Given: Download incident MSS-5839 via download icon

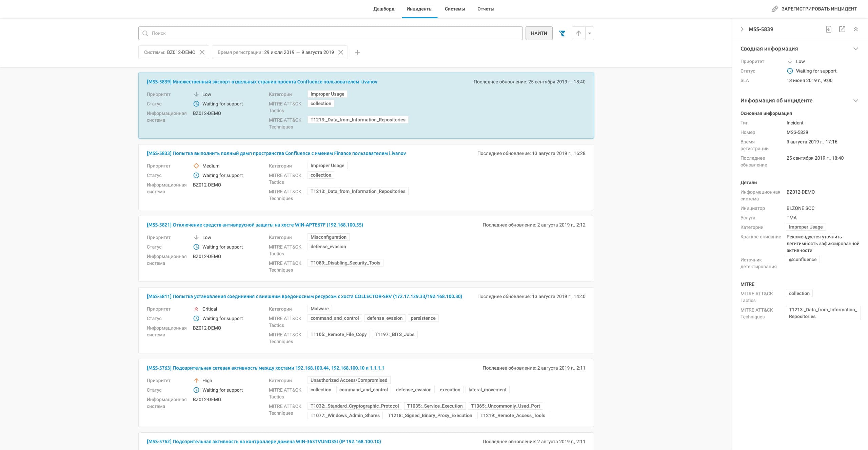Looking at the screenshot, I should click(x=828, y=29).
